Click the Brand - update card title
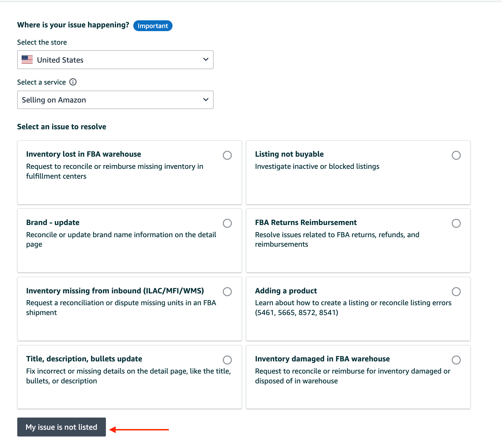502x448 pixels. 53,223
